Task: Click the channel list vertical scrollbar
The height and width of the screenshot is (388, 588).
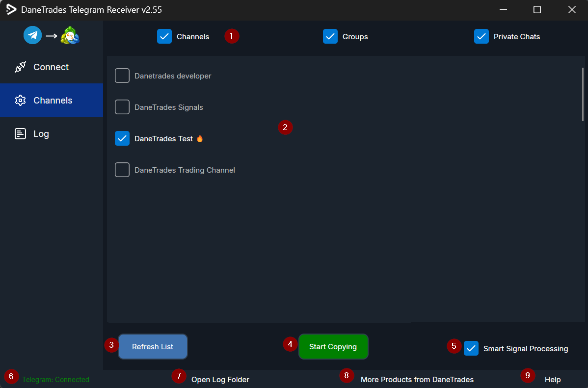Action: tap(583, 95)
